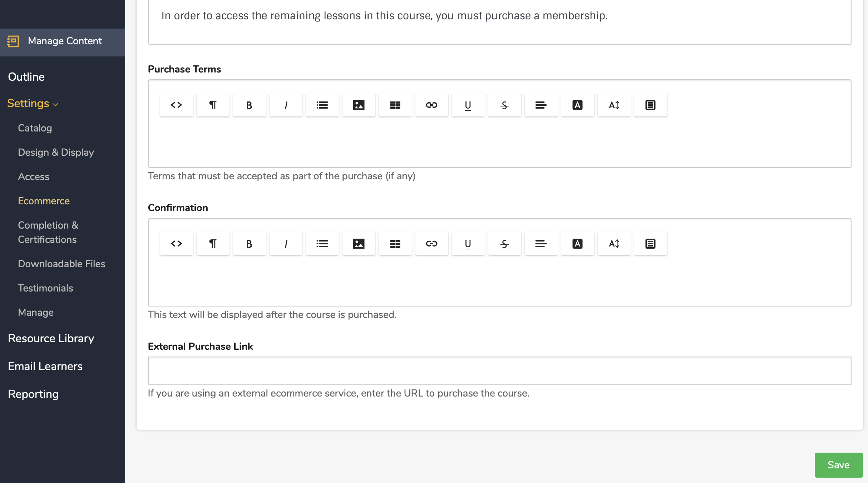Toggle HTML code view in Purchase Terms editor
The image size is (868, 483).
177,105
